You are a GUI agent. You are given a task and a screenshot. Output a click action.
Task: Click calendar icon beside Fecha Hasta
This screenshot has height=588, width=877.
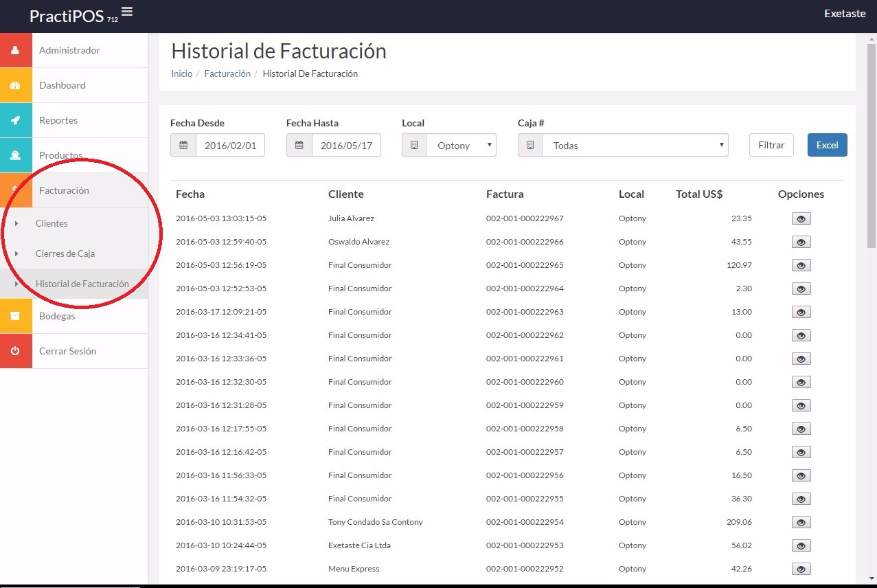click(299, 145)
